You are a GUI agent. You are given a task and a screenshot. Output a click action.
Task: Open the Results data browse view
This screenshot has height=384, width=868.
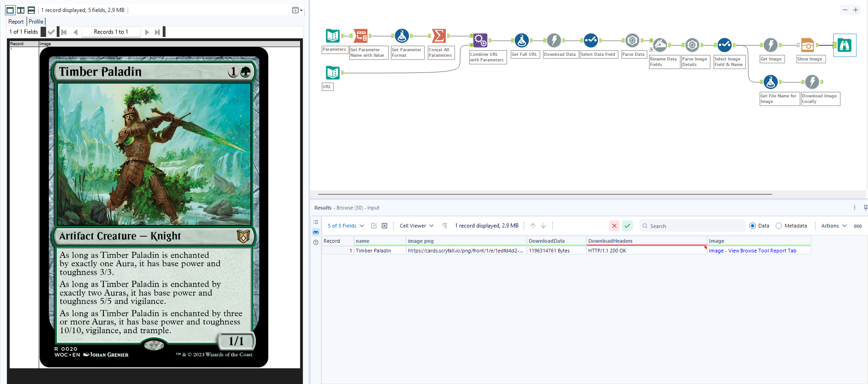click(316, 232)
